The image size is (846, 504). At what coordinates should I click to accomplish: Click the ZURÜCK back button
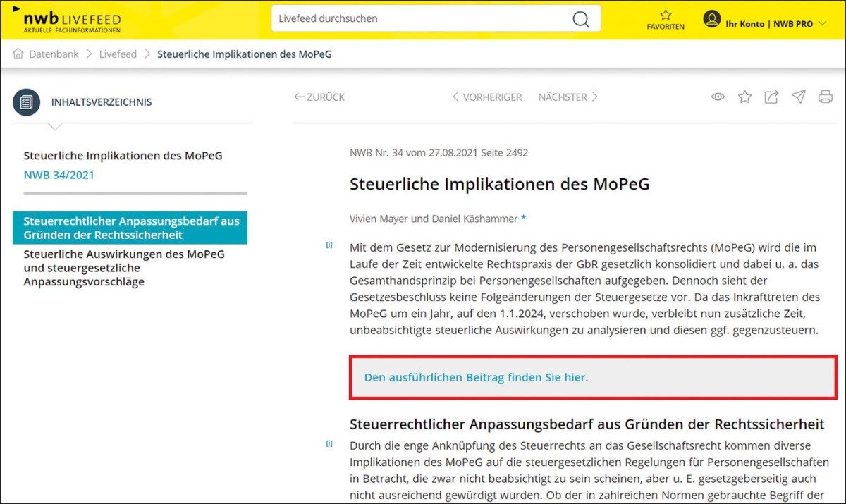(319, 97)
